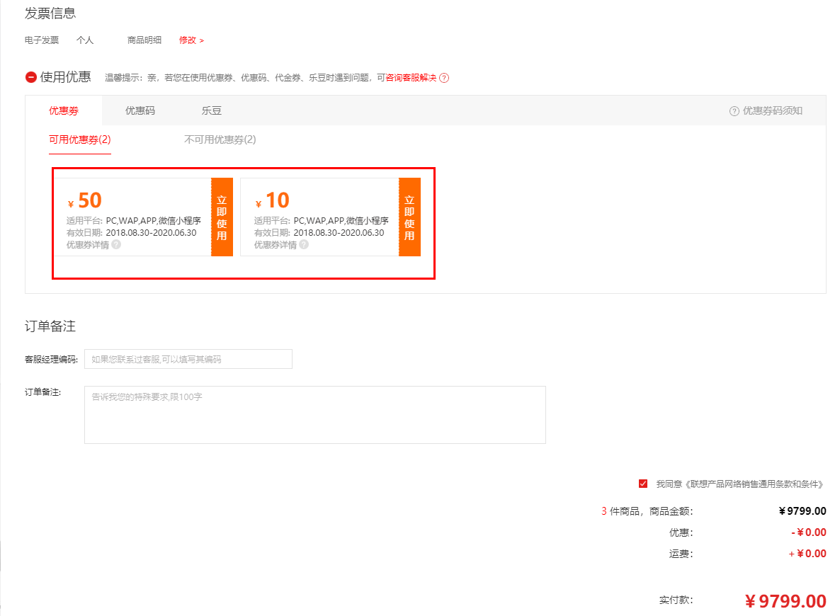Viewport: 840px width, 616px height.
Task: Click the 优惠券详情 help icon on ¥10 coupon
Action: [304, 244]
